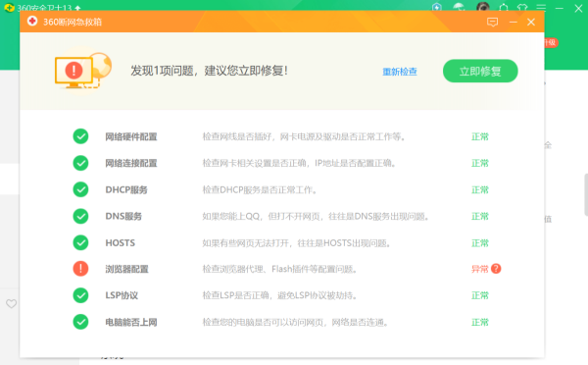Click the 360断网急救箱 red cross logo
The image size is (588, 365).
32,21
